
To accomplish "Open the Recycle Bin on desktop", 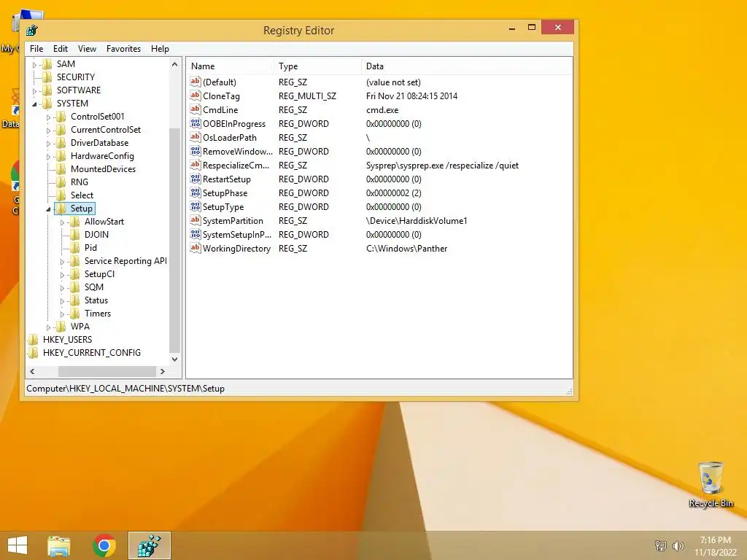I will (x=711, y=484).
